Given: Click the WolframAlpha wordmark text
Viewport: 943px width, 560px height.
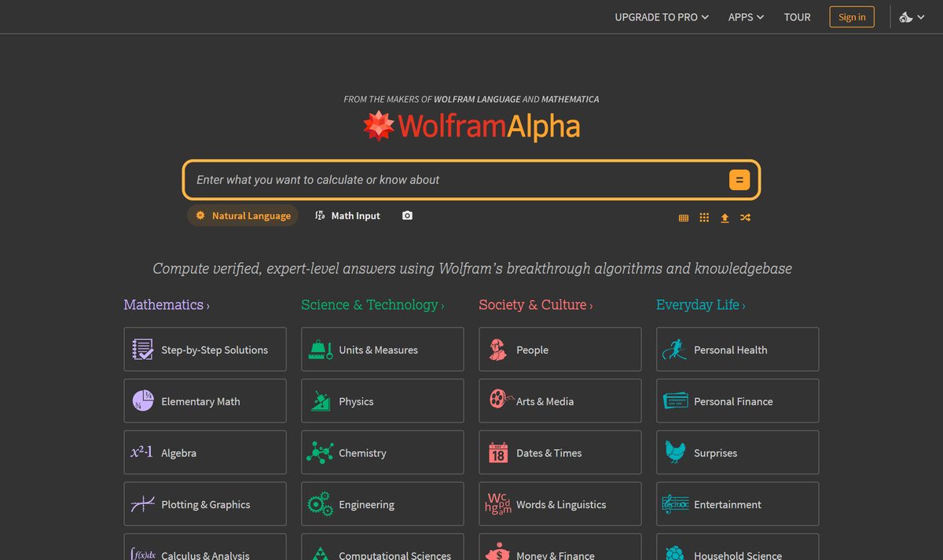Looking at the screenshot, I should coord(489,126).
